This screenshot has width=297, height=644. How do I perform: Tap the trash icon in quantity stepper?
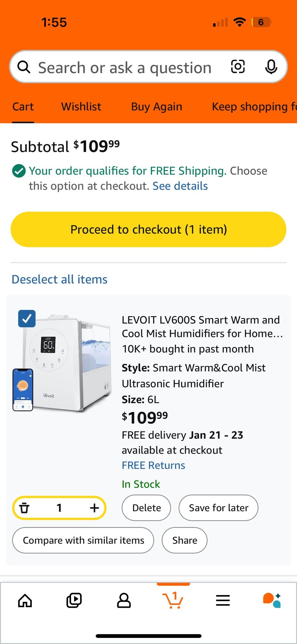pos(24,508)
